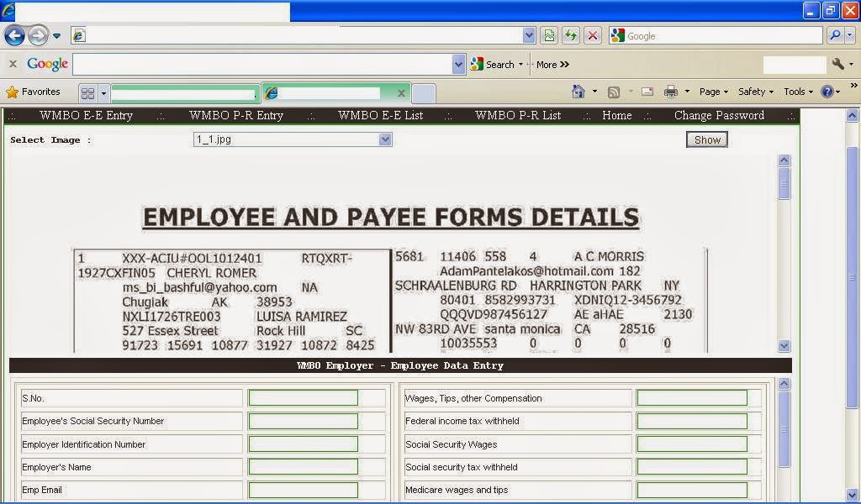Click inside the browser address bar
861x504 pixels.
(303, 35)
